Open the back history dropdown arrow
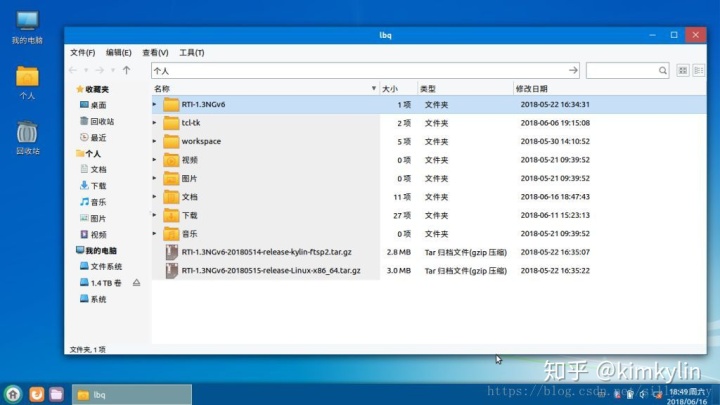Screen dimensions: 720x405 tap(86, 71)
